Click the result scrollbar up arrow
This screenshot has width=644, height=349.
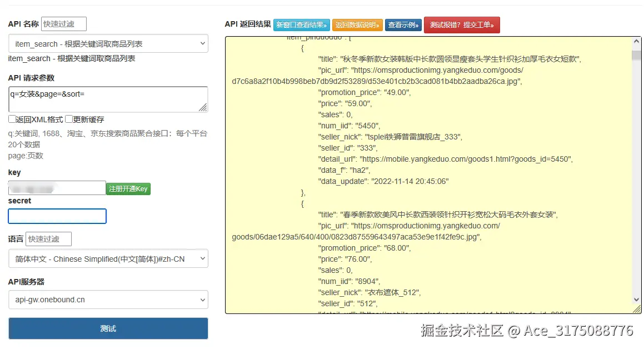point(636,42)
